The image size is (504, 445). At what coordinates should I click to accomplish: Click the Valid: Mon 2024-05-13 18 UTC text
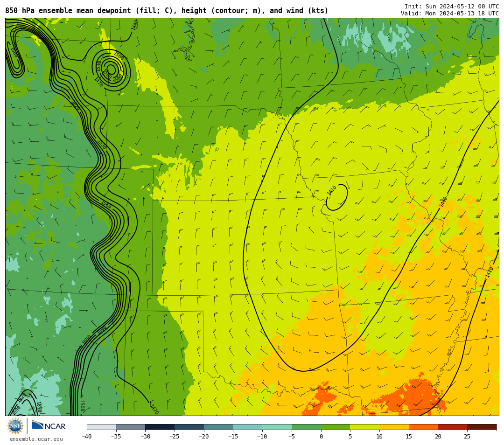tap(450, 13)
